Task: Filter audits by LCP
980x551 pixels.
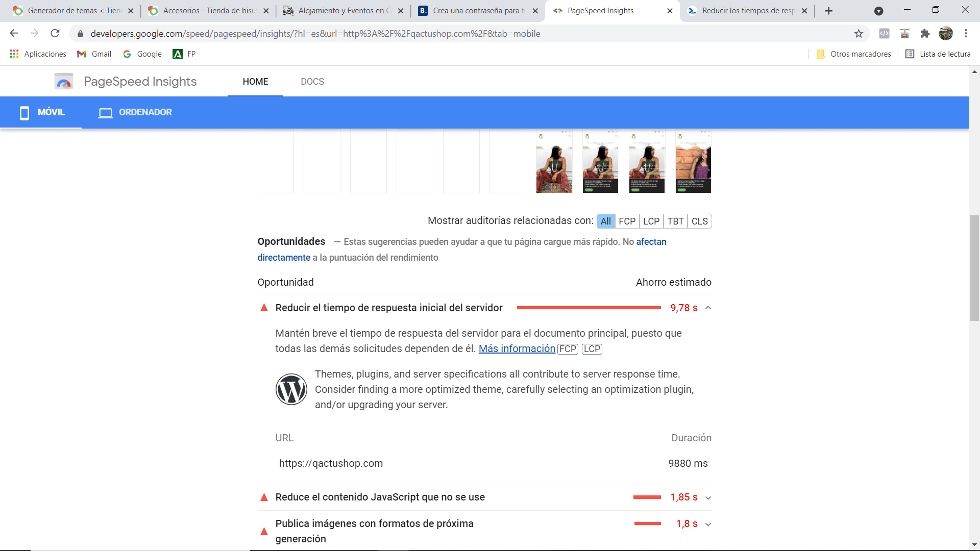Action: pyautogui.click(x=651, y=221)
